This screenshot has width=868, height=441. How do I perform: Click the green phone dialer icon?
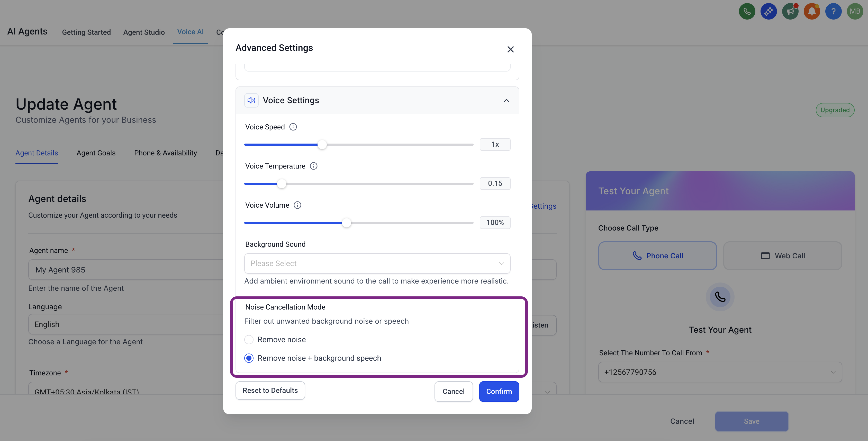tap(747, 12)
